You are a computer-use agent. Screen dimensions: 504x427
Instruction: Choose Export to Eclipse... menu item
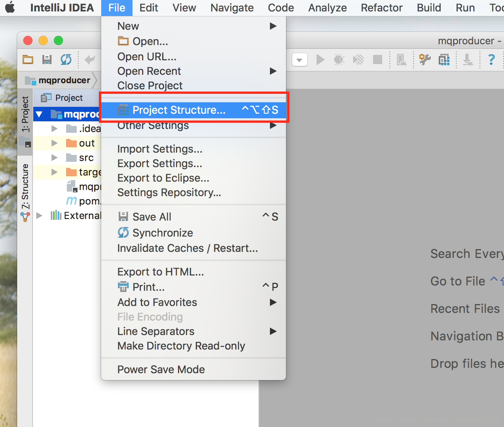(194, 178)
